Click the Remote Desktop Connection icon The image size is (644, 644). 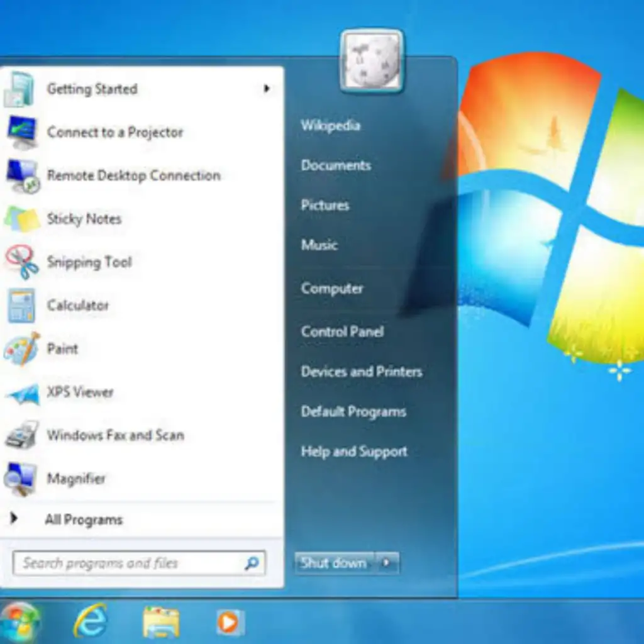[22, 176]
